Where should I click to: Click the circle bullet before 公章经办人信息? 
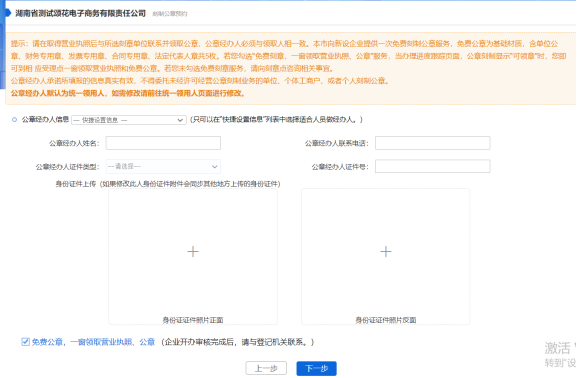coord(14,120)
